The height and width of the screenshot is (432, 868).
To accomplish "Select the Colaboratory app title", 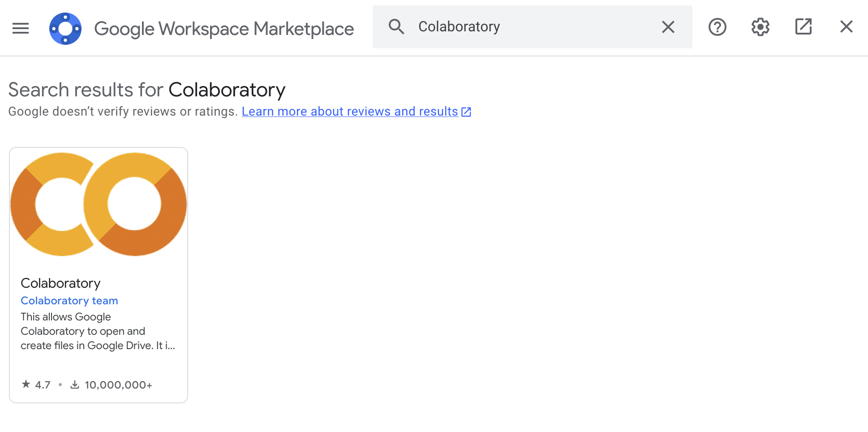I will [60, 283].
